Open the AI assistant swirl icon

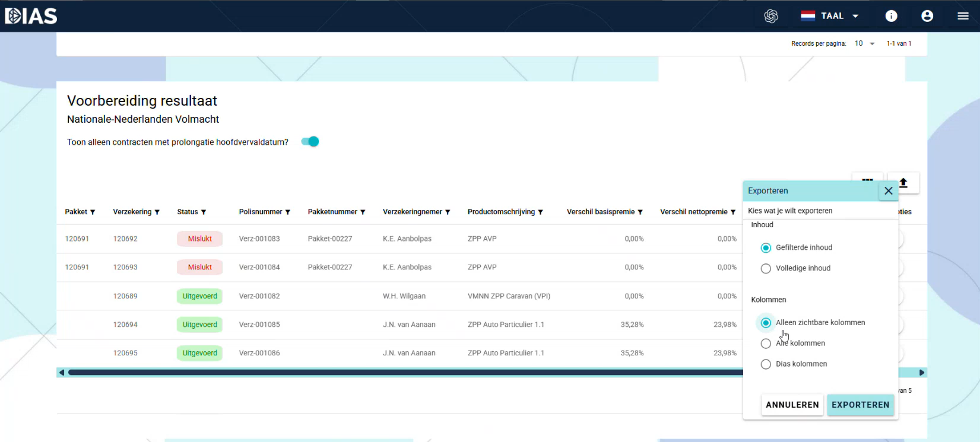771,16
